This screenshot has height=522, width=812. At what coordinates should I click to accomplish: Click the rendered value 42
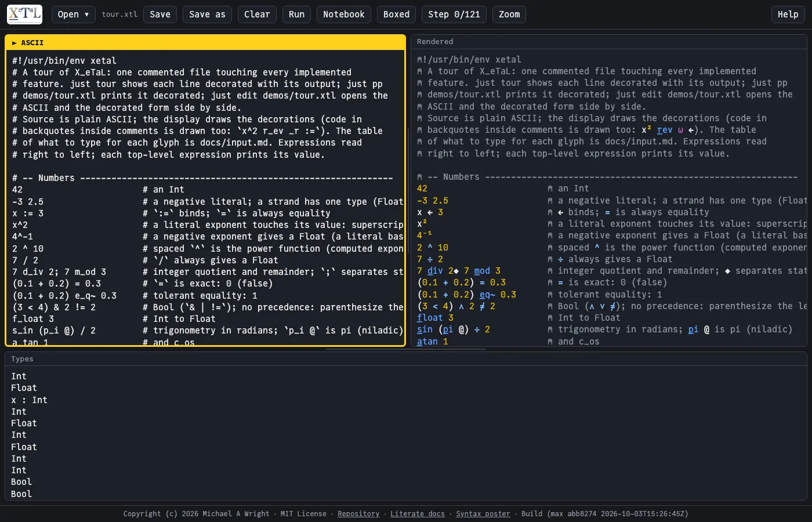pos(422,188)
